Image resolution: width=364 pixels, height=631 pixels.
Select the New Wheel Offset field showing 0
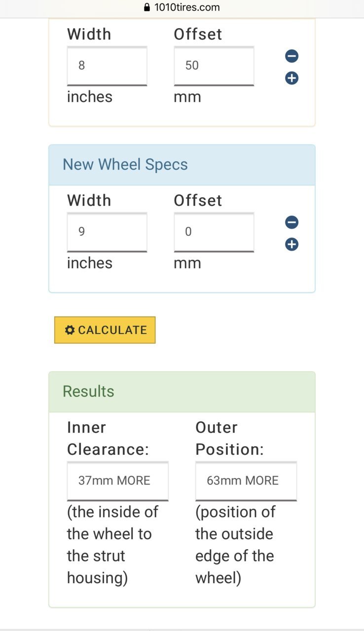(214, 232)
